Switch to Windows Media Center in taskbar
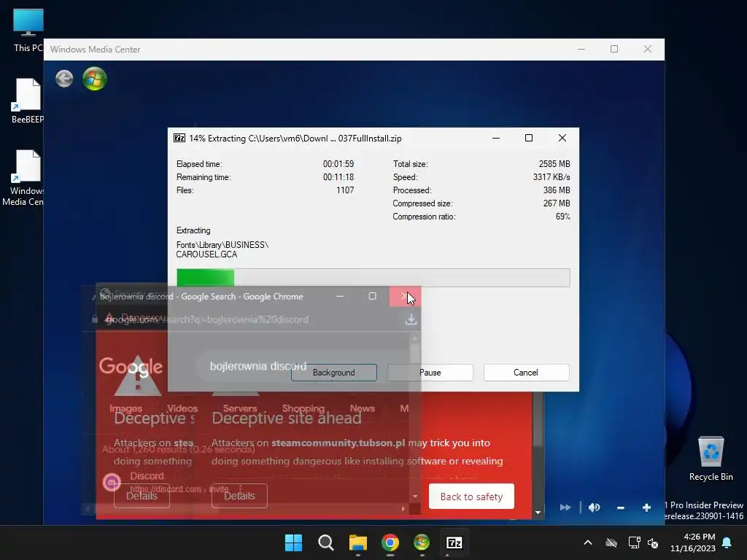Viewport: 747px width, 560px height. (422, 542)
